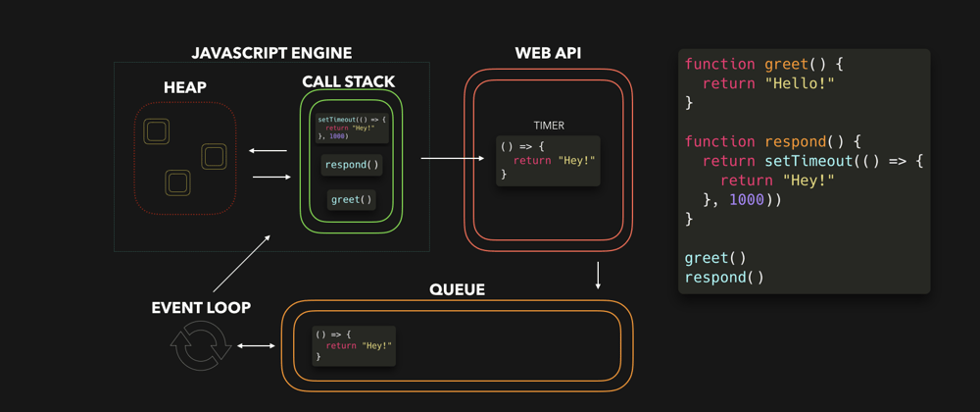980x412 pixels.
Task: Click the callback block under TIMER in Web API
Action: pos(548,161)
